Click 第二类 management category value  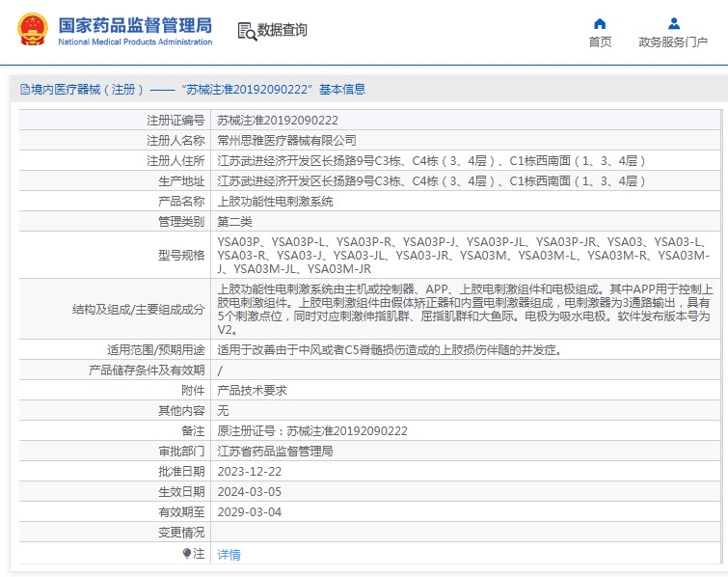234,222
